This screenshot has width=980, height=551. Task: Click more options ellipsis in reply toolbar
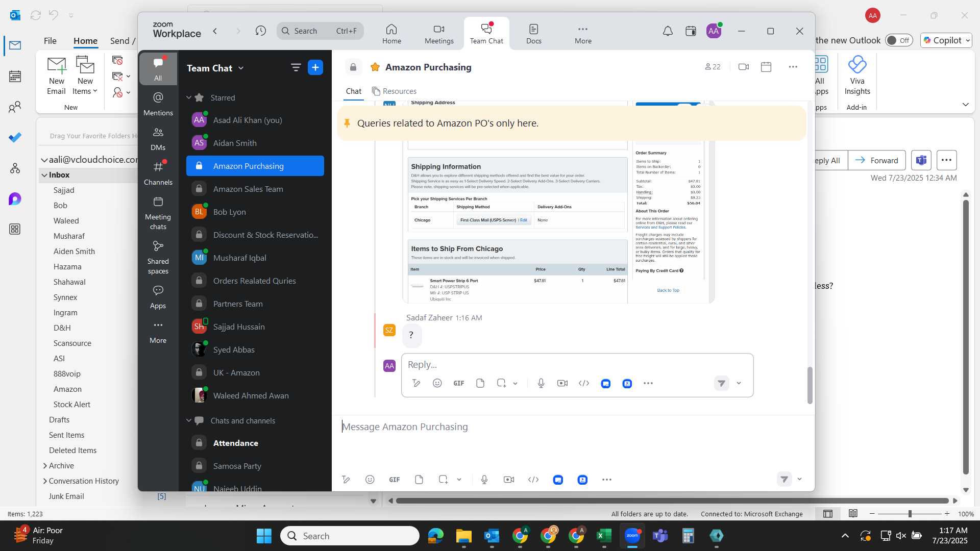click(648, 383)
